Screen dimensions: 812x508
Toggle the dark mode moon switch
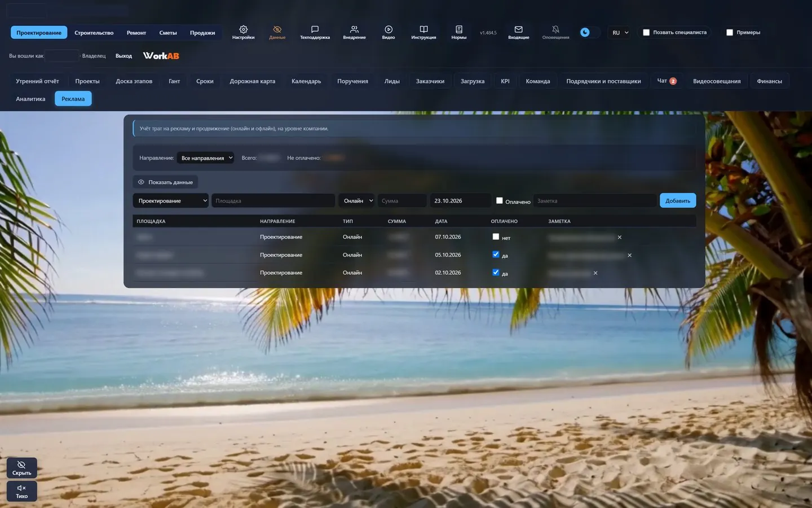click(590, 32)
